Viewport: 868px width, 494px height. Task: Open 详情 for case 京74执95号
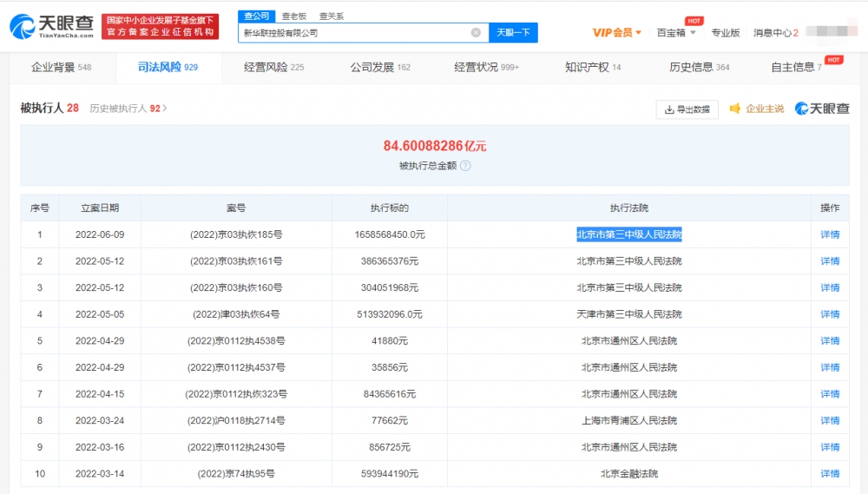tap(830, 473)
